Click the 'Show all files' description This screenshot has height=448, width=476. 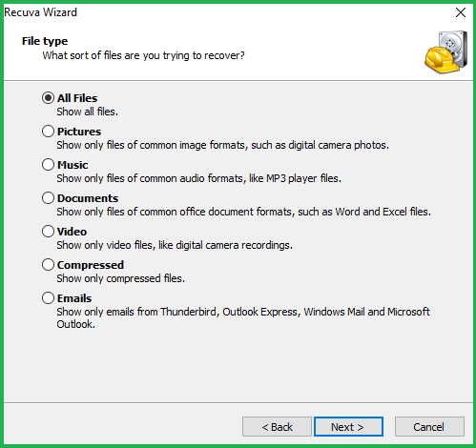click(x=88, y=112)
